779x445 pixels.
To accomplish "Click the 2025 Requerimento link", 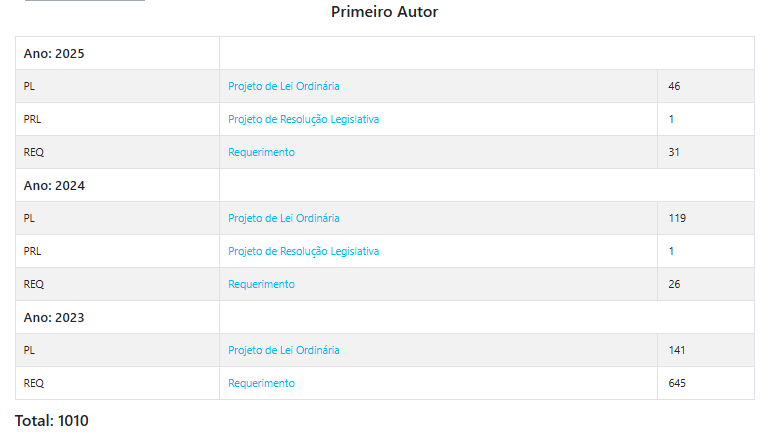I will 261,152.
